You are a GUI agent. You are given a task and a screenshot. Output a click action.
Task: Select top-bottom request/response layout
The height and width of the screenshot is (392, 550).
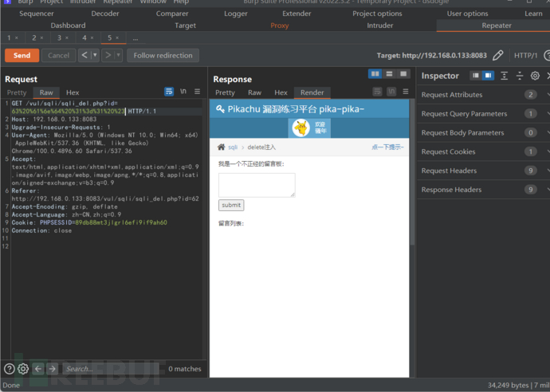389,73
